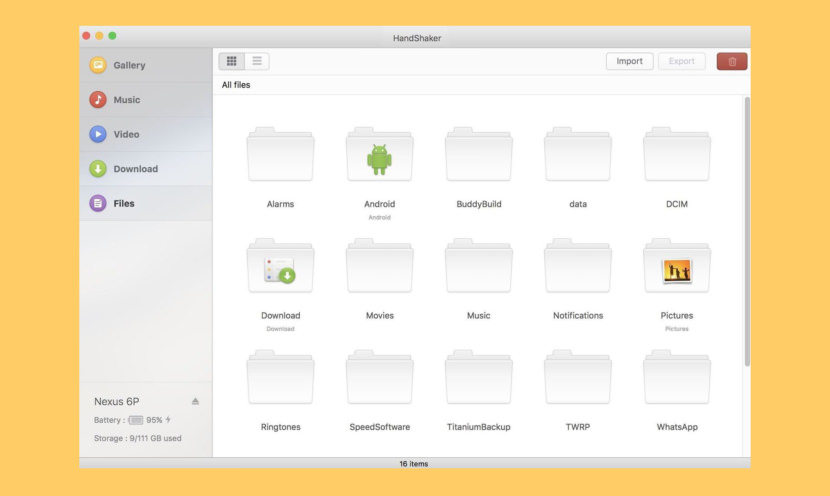Switch to grid view
The image size is (830, 496).
[x=232, y=61]
